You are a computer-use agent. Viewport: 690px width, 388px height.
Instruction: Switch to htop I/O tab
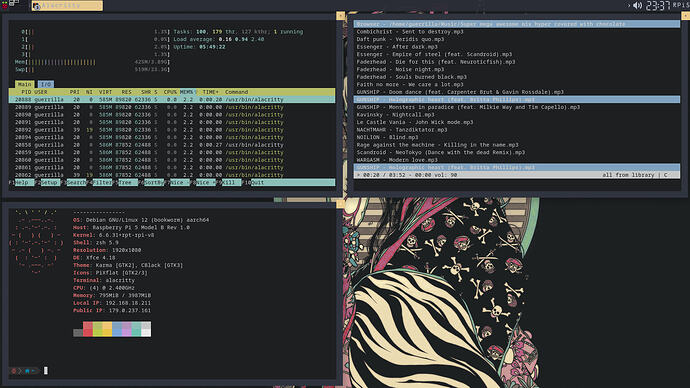[46, 84]
